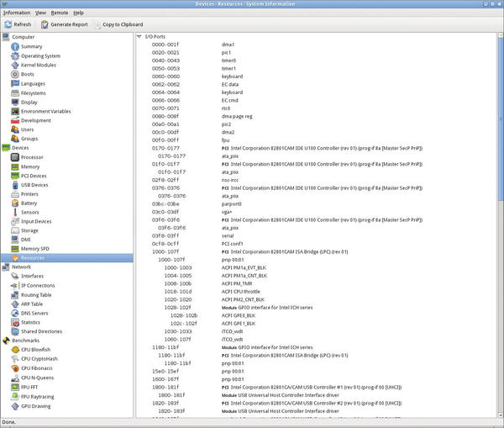Click the Copy to Clipboard icon
This screenshot has width=504, height=428.
tap(97, 24)
